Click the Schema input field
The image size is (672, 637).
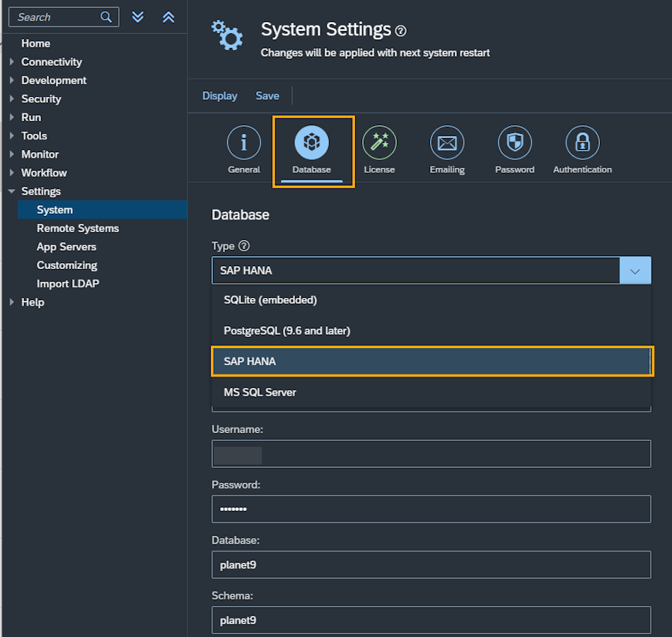[x=431, y=620]
